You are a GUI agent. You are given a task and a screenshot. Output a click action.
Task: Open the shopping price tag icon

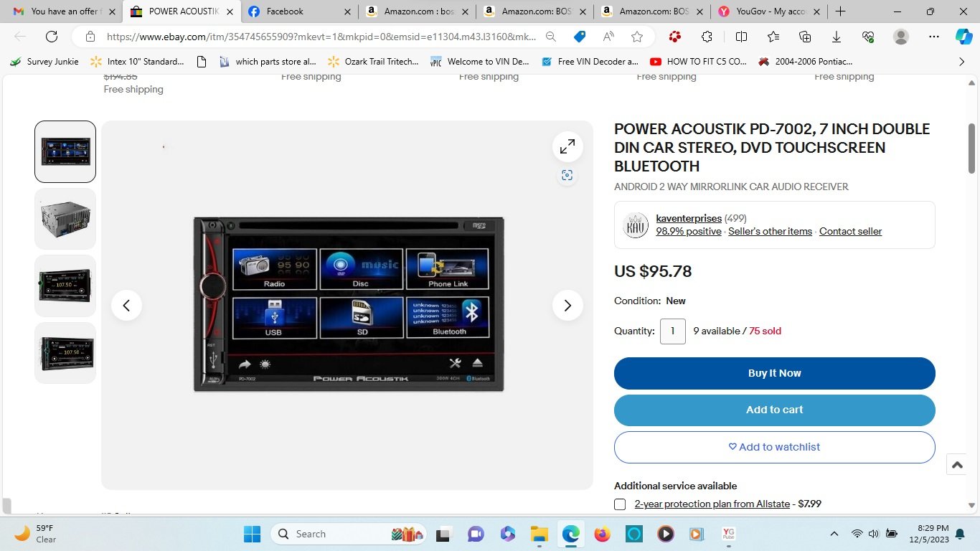[x=580, y=37]
